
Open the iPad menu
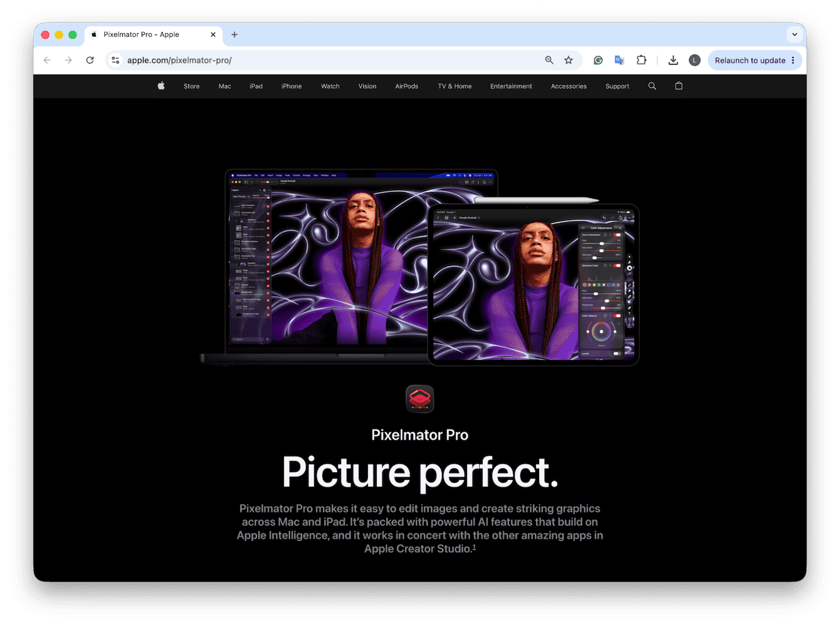click(256, 86)
